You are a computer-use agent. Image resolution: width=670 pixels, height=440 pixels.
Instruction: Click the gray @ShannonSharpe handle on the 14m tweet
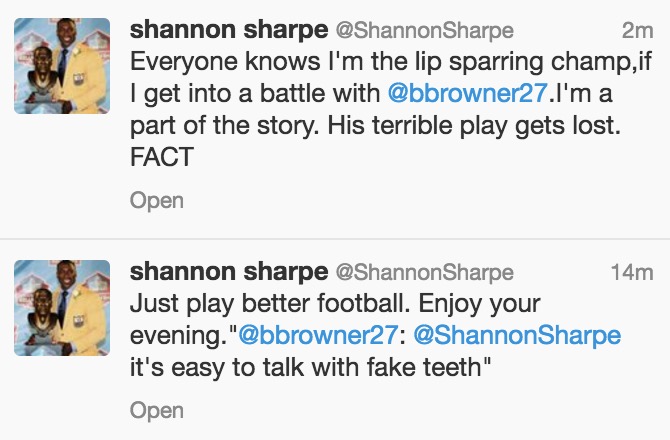[x=424, y=272]
